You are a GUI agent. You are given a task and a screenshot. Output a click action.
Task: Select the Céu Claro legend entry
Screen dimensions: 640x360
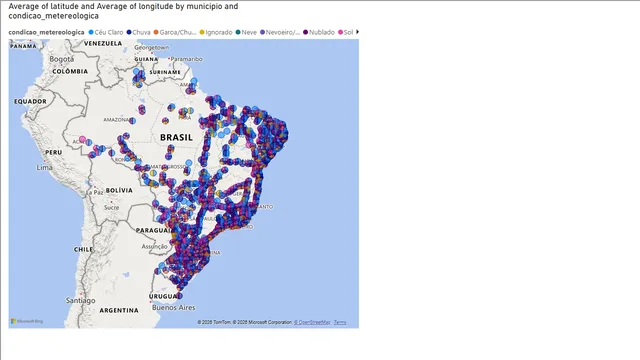click(106, 32)
